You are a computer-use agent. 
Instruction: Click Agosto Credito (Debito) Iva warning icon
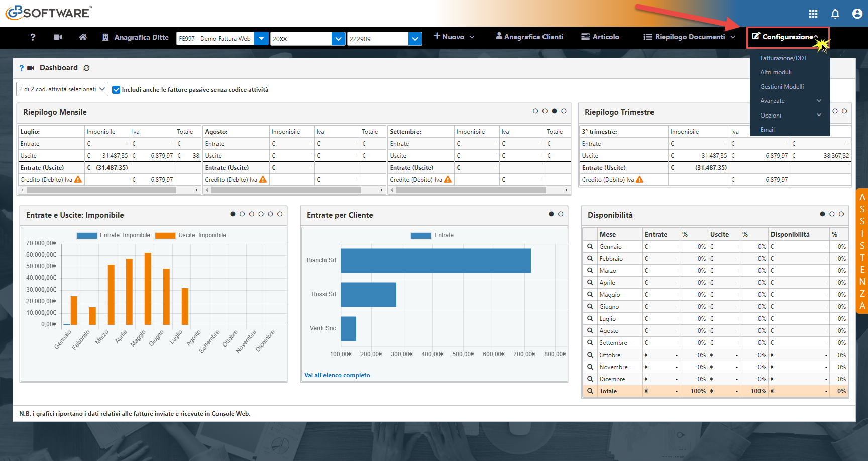click(263, 179)
